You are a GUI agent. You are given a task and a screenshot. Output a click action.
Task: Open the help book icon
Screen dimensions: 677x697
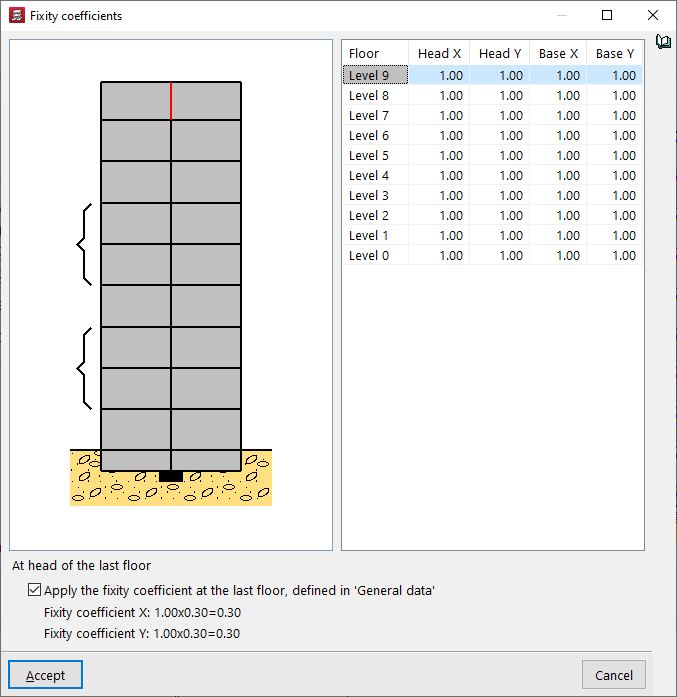pyautogui.click(x=663, y=42)
